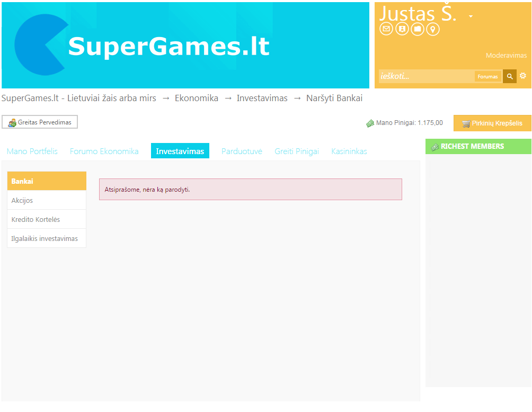This screenshot has width=532, height=412.
Task: Click the Justas Š. username
Action: [418, 14]
